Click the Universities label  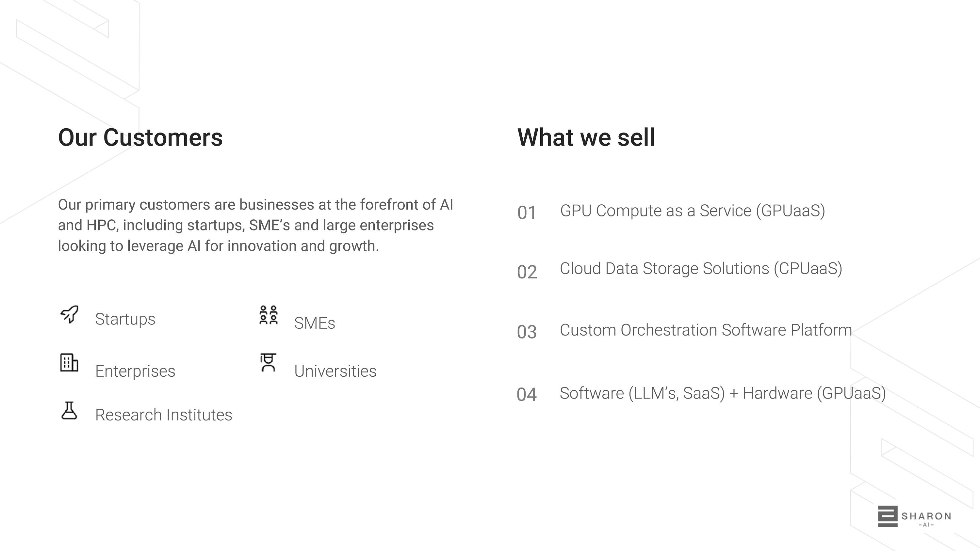pyautogui.click(x=335, y=371)
